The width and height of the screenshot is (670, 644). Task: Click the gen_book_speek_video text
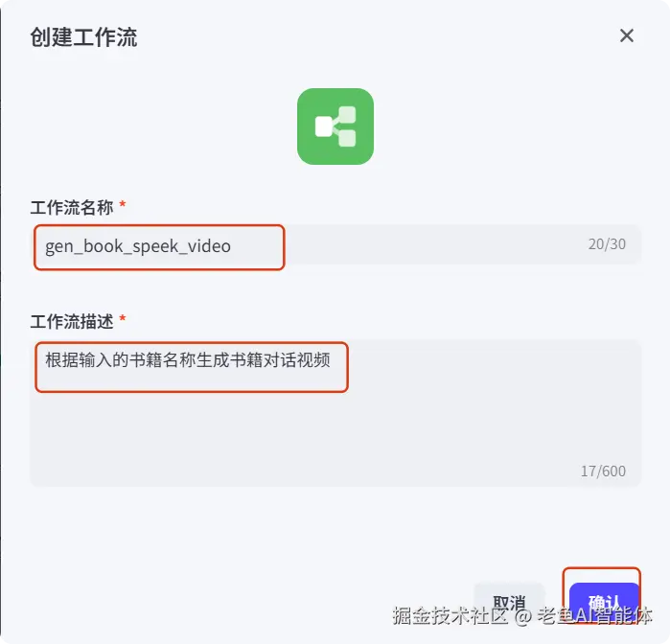click(x=138, y=246)
